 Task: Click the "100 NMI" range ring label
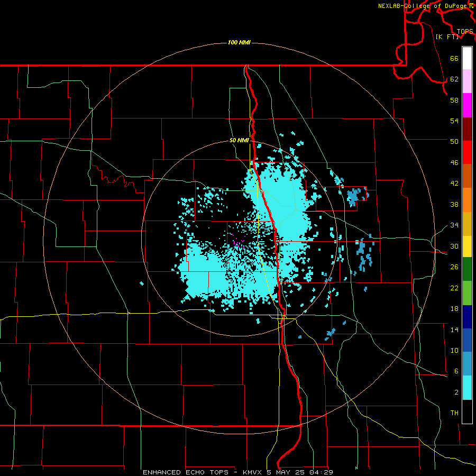point(239,42)
